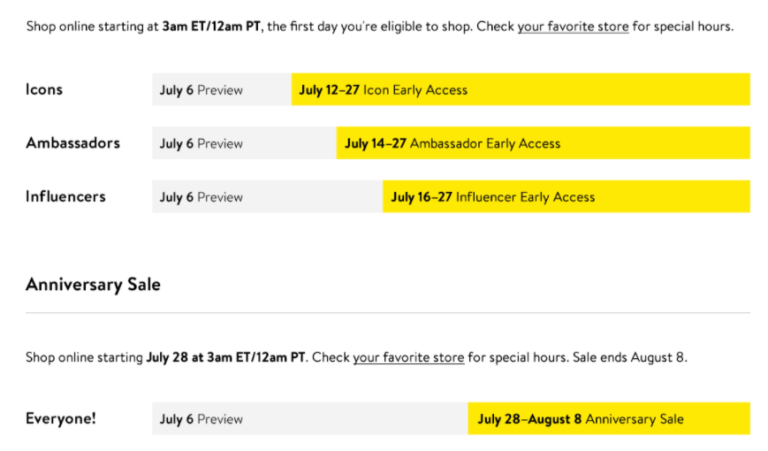Click July 6 Preview bar for Everyone
Image resolution: width=768 pixels, height=451 pixels.
(x=310, y=419)
